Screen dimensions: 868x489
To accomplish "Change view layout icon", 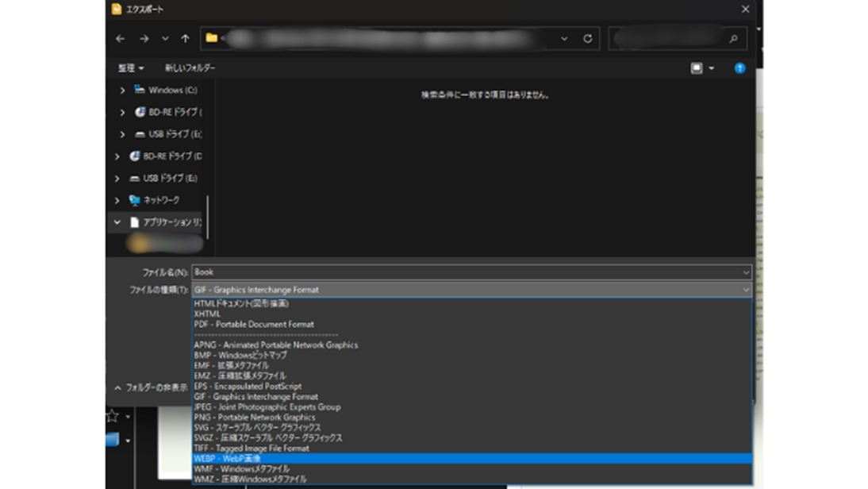I will point(697,68).
